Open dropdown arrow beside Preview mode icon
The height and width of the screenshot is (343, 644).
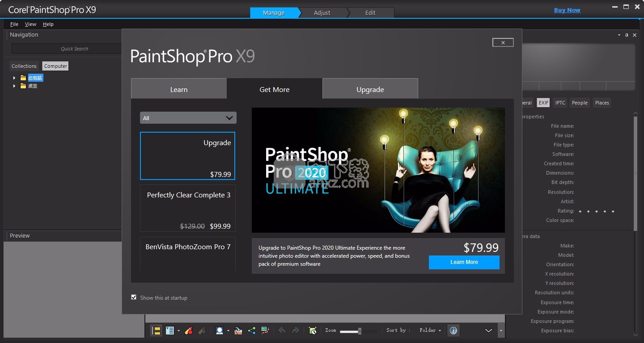178,331
